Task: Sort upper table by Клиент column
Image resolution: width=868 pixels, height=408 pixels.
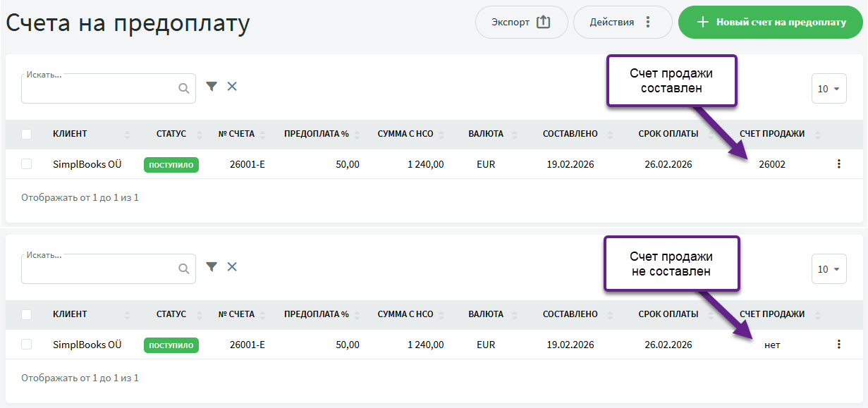Action: pos(70,134)
